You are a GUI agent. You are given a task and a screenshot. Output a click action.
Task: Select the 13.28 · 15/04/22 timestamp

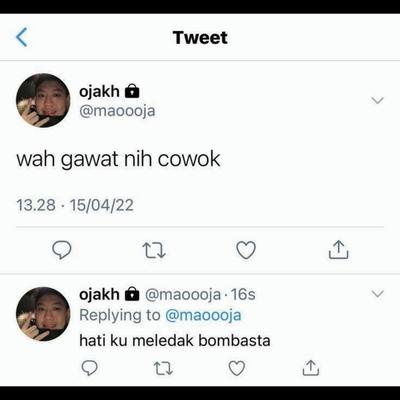coord(75,205)
